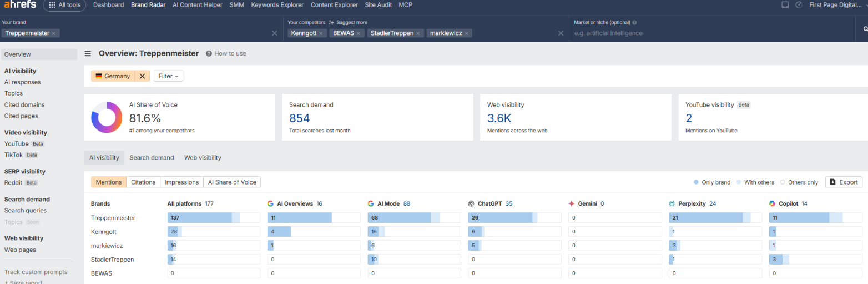Click the AI Share of Voice donut chart

(x=107, y=117)
